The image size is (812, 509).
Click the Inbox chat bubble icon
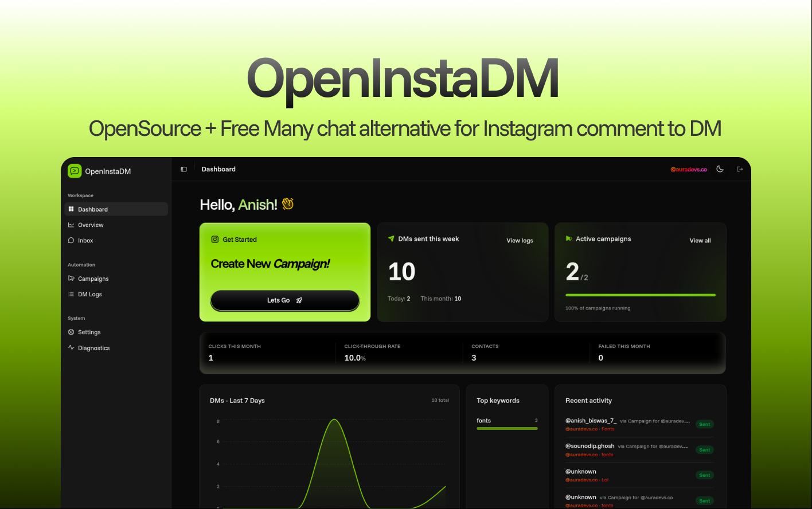coord(71,240)
